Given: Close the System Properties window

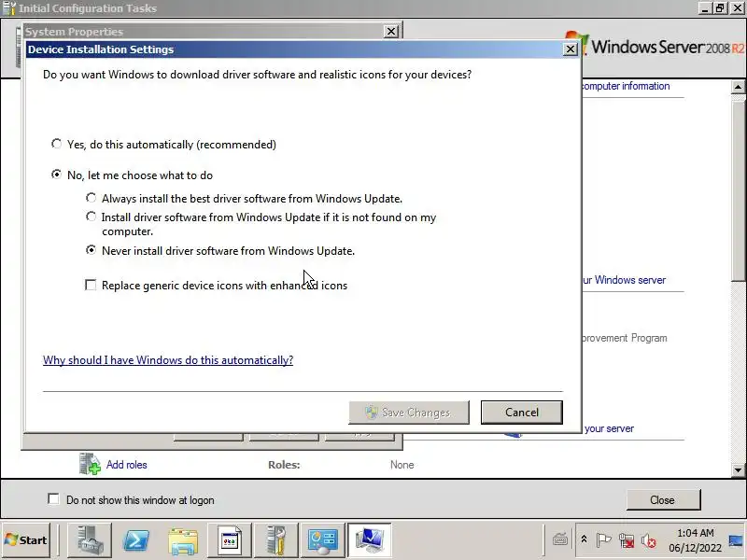Looking at the screenshot, I should pos(390,32).
